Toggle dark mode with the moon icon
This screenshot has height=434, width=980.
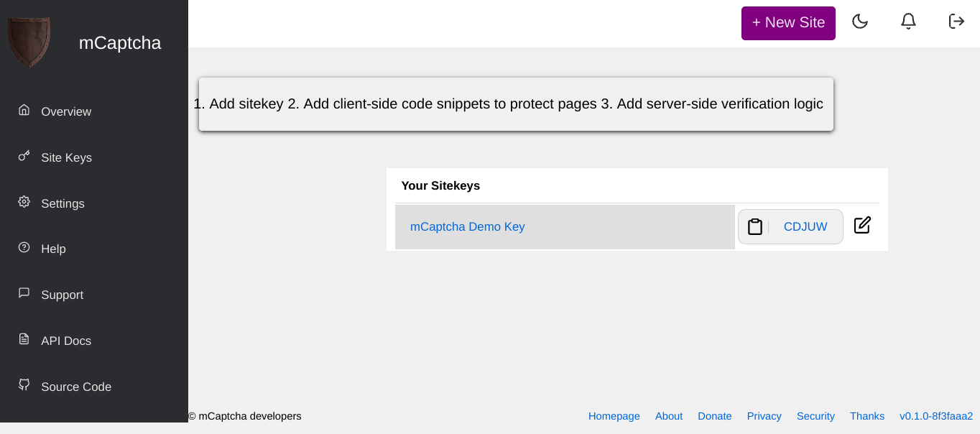pyautogui.click(x=860, y=22)
